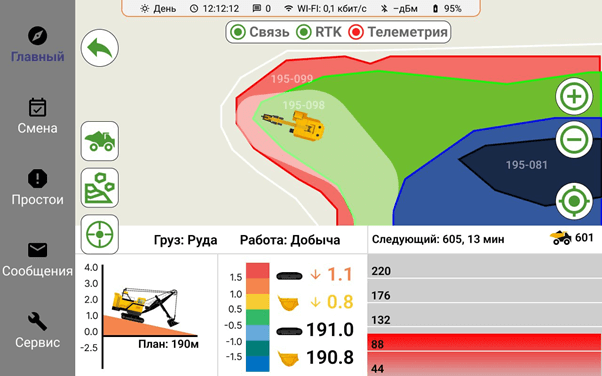
Task: Toggle the red Телеметрия indicator
Action: tap(398, 32)
